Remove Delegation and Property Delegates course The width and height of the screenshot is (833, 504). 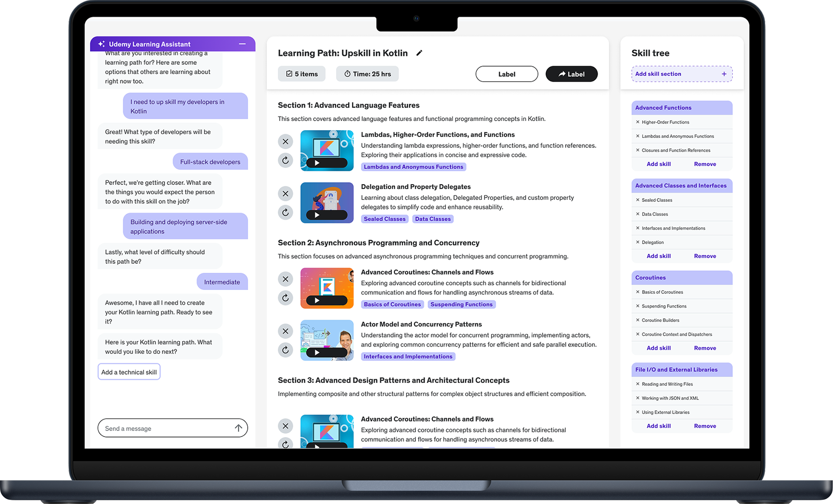click(x=285, y=193)
